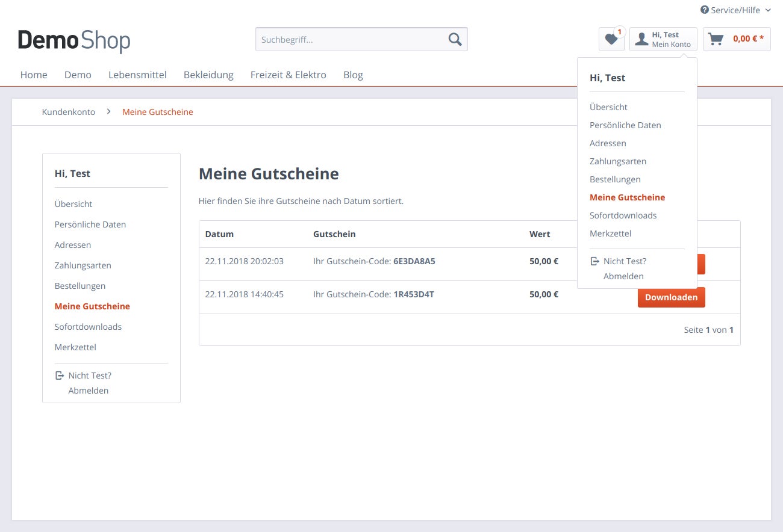783x532 pixels.
Task: Click the logout icon in the account dropdown
Action: [594, 261]
